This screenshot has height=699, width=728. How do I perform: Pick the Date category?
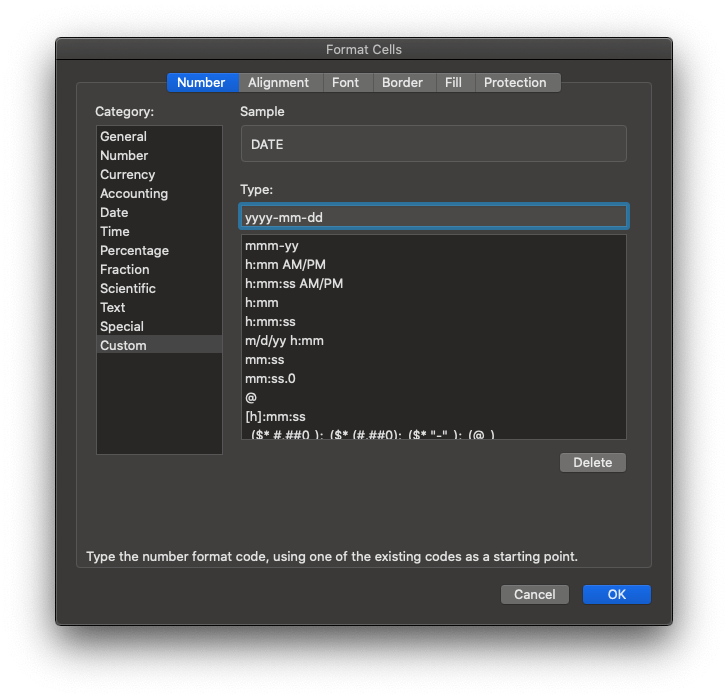[x=114, y=213]
